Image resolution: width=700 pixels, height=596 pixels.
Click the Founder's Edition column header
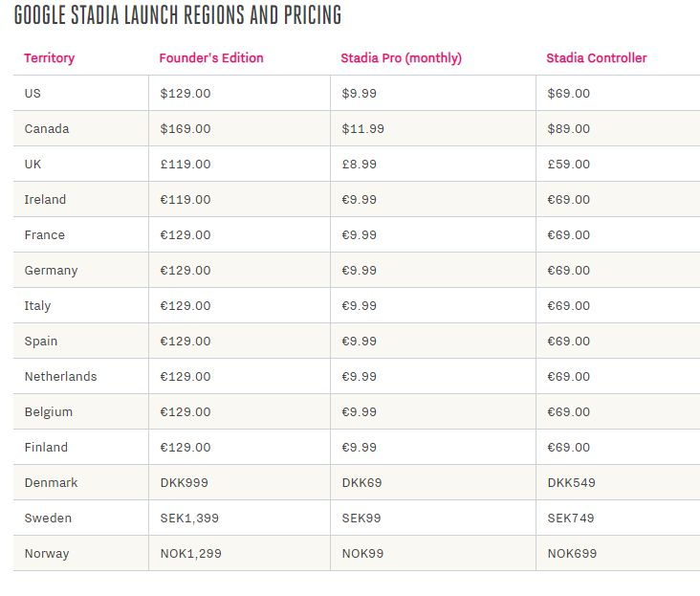click(211, 58)
